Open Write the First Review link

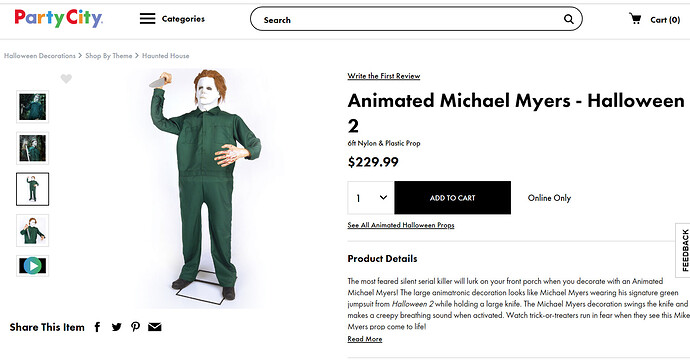(x=384, y=76)
